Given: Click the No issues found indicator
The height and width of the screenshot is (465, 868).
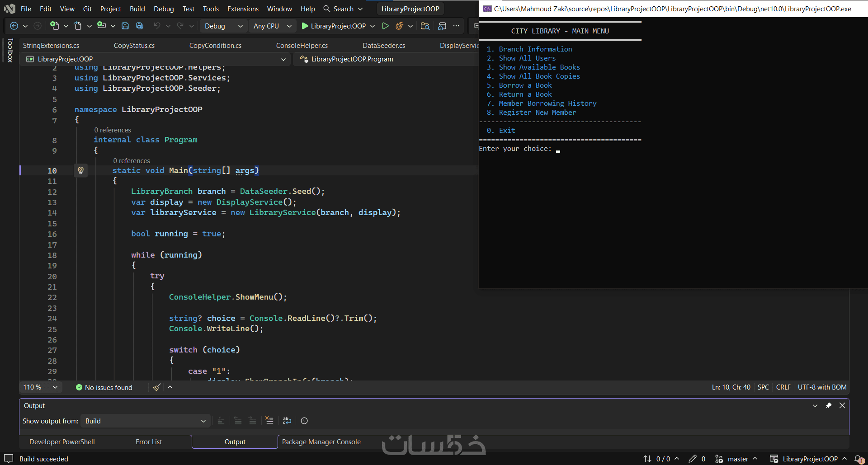Looking at the screenshot, I should point(104,387).
